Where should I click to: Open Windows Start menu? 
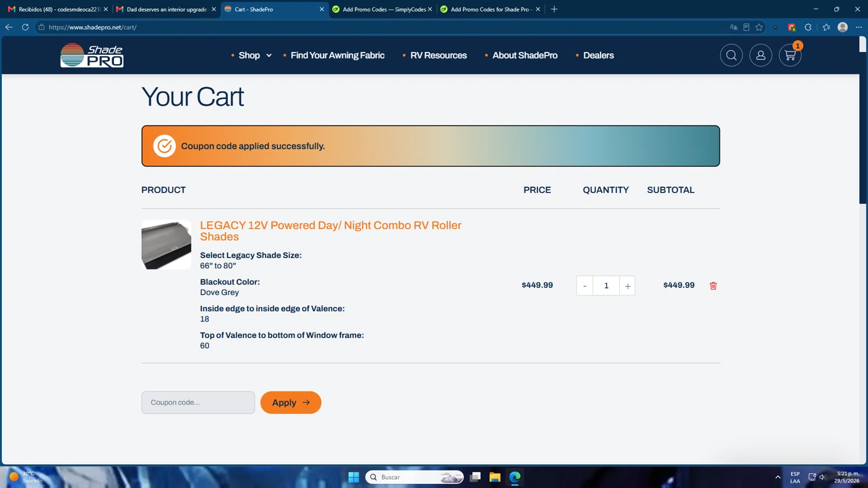click(354, 477)
